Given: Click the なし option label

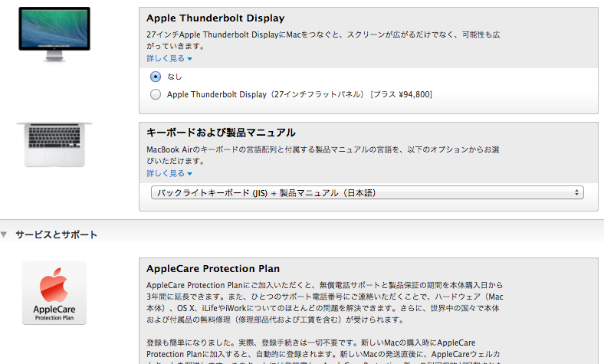Looking at the screenshot, I should tap(174, 77).
